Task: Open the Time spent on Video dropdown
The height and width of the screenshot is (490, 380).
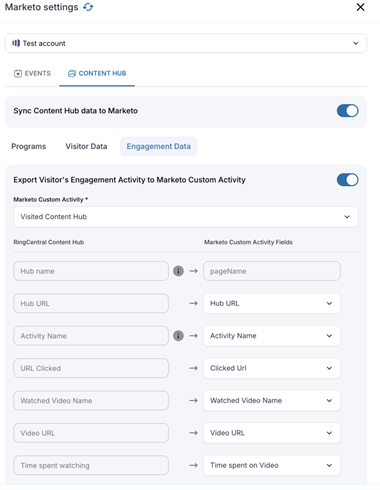Action: pyautogui.click(x=272, y=465)
